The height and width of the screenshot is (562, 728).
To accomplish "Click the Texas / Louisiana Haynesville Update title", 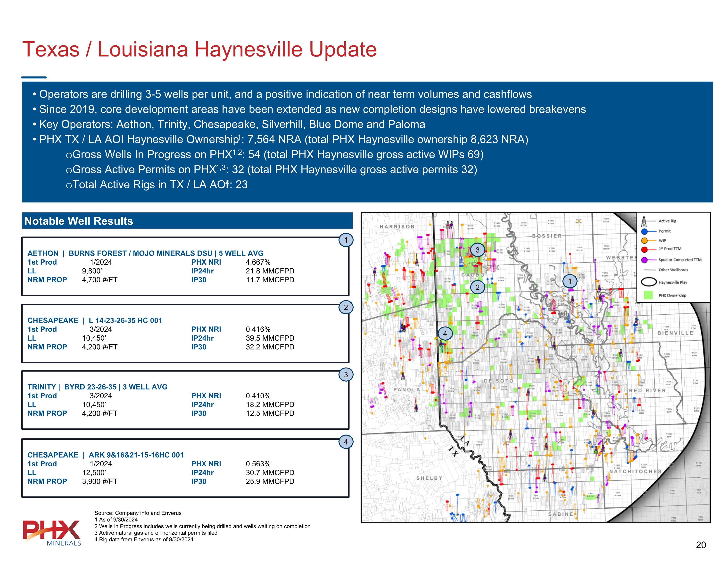I will pos(199,50).
